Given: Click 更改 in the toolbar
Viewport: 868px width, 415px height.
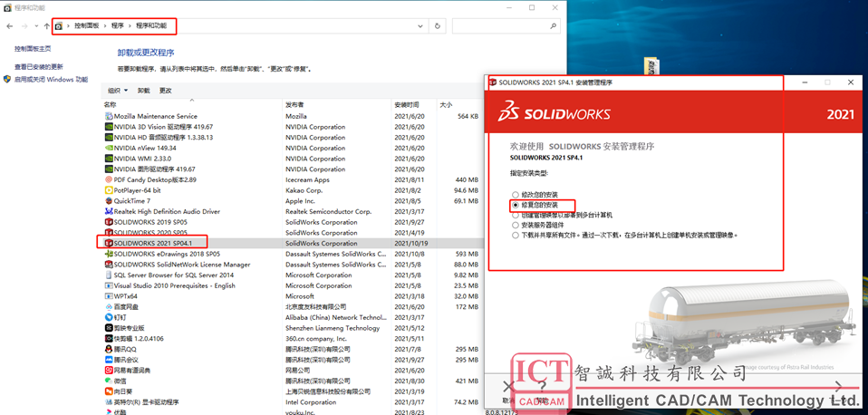Looking at the screenshot, I should 166,91.
